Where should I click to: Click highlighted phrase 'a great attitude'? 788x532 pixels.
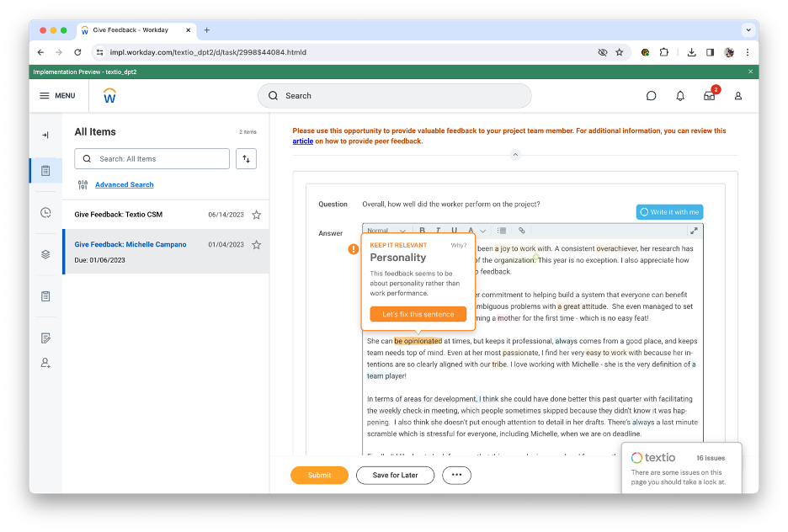click(x=582, y=306)
